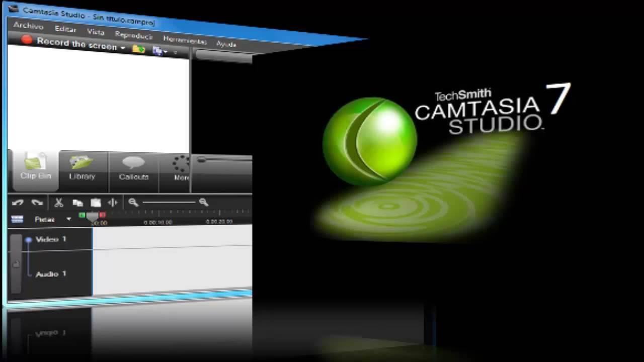Select the Video 1 track label

pyautogui.click(x=51, y=239)
